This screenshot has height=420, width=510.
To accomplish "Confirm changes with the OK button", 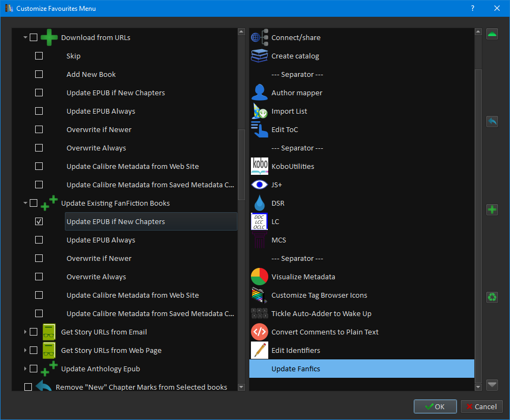I will coord(435,406).
